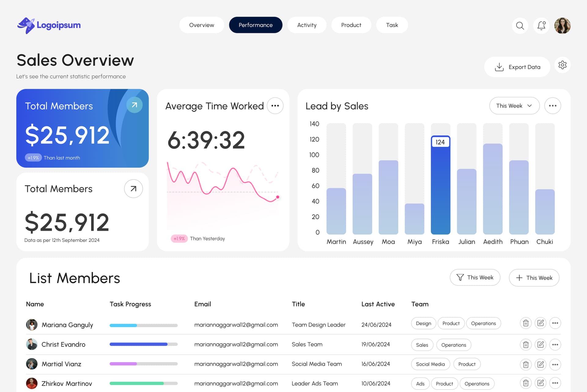The image size is (587, 392).
Task: Delete Zhirkov Martinov row with trash icon
Action: pyautogui.click(x=526, y=383)
